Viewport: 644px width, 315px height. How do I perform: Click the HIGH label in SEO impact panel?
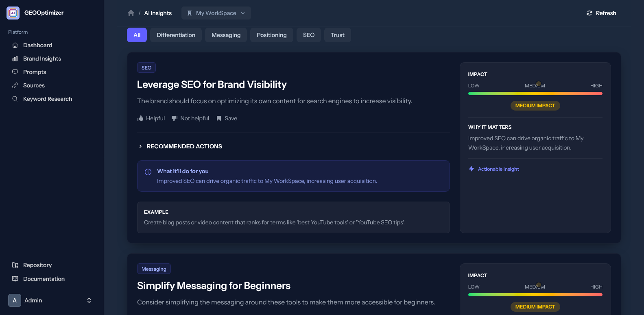596,86
